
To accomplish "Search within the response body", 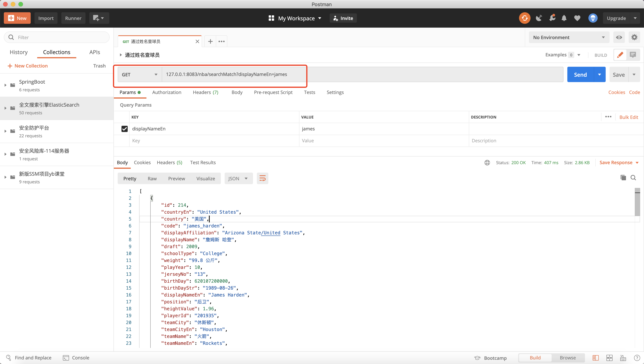I will [633, 178].
